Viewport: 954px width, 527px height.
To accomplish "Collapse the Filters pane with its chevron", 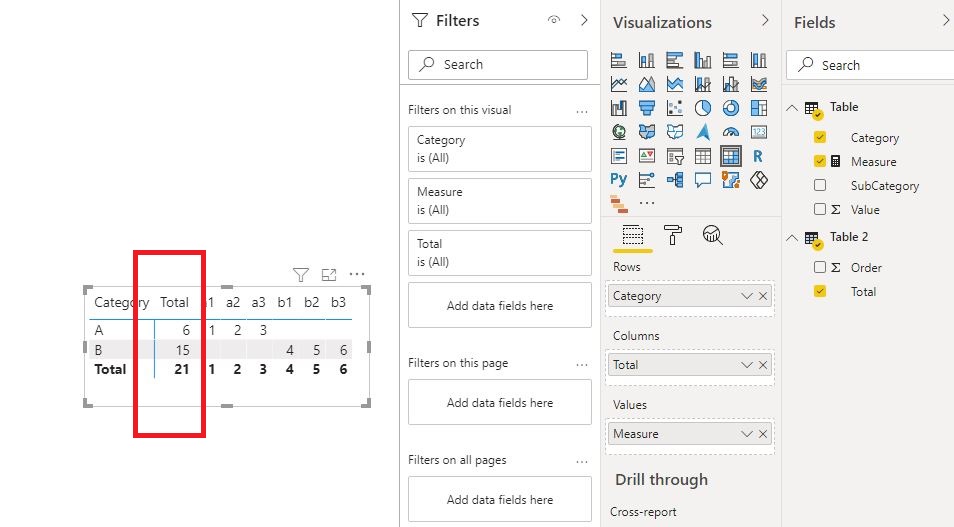I will 584,20.
